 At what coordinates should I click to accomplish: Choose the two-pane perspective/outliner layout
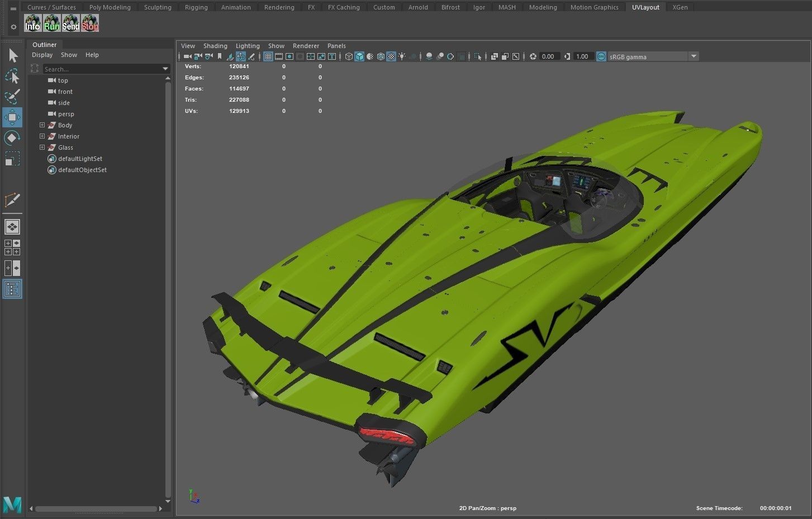click(12, 268)
